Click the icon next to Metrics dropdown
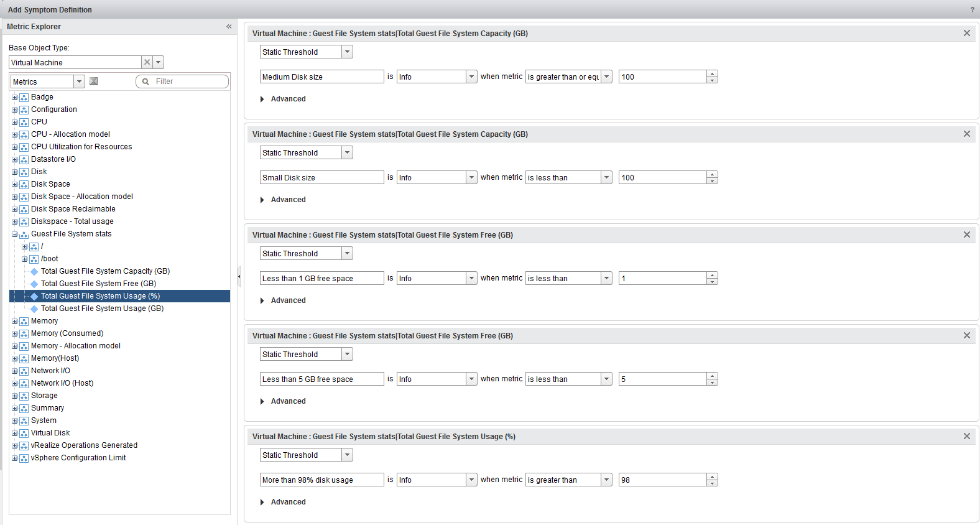The image size is (980, 525). [x=94, y=81]
